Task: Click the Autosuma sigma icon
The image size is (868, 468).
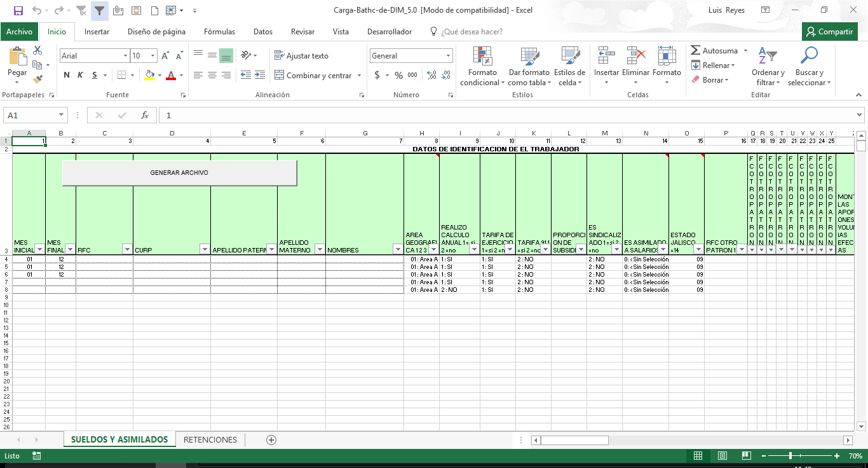Action: [x=696, y=50]
